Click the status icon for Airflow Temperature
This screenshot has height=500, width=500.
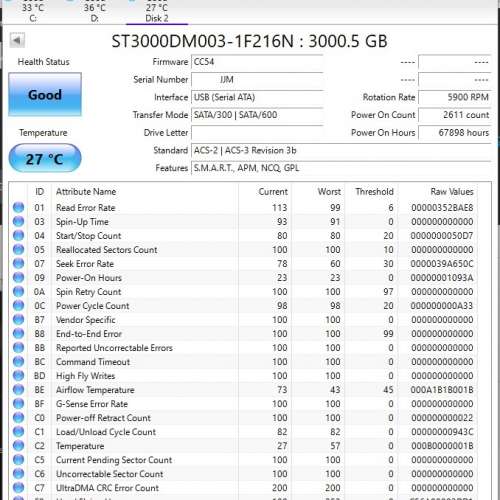19,389
